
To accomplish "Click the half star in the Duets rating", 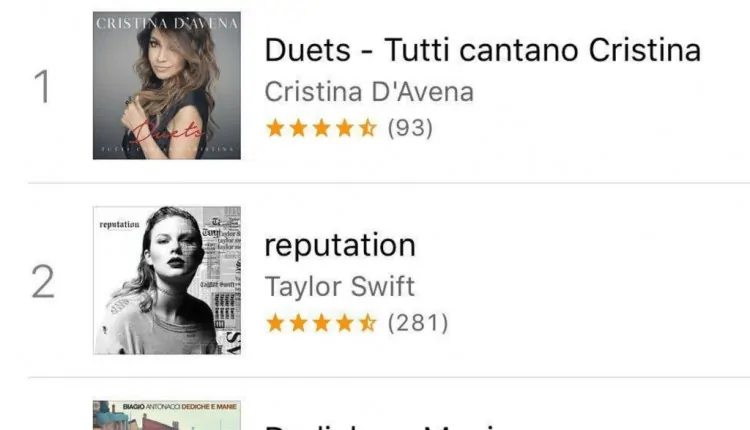I will (366, 128).
